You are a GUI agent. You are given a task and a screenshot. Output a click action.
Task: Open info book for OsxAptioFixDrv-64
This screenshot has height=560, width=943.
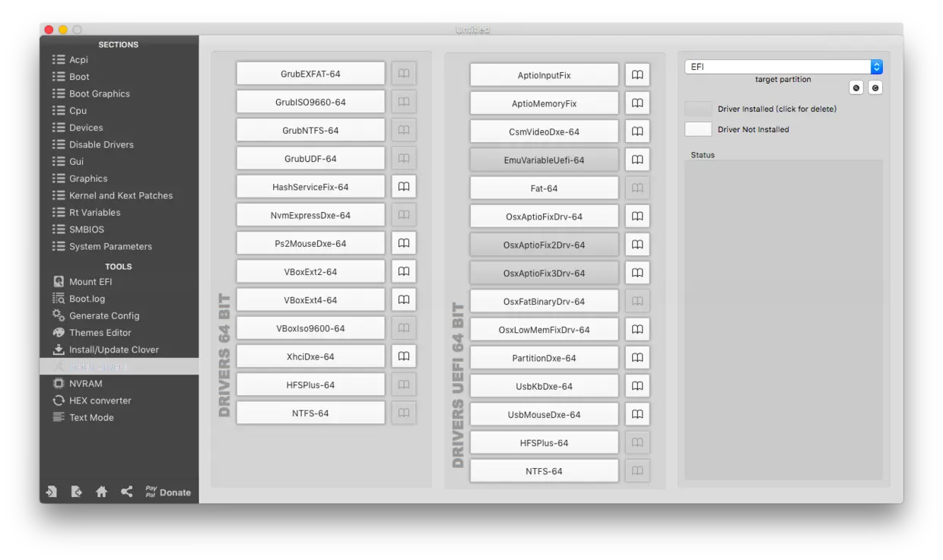pos(637,217)
